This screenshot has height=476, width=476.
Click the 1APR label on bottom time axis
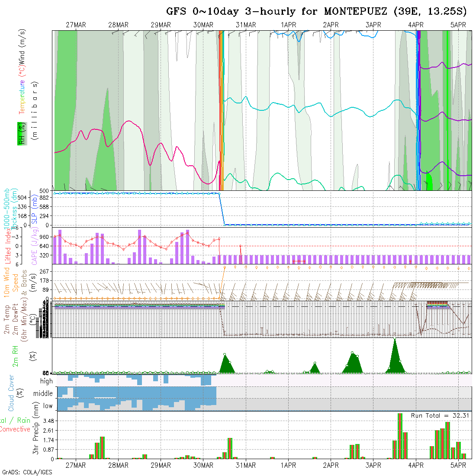[288, 465]
